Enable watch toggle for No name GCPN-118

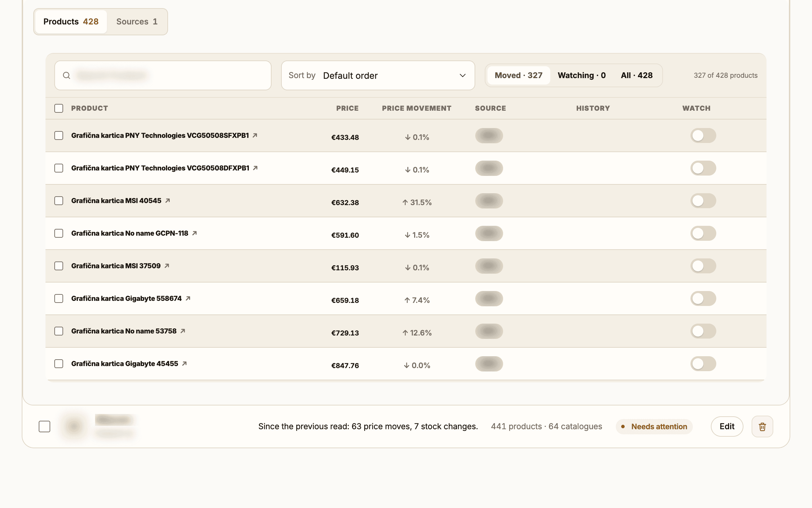click(703, 233)
